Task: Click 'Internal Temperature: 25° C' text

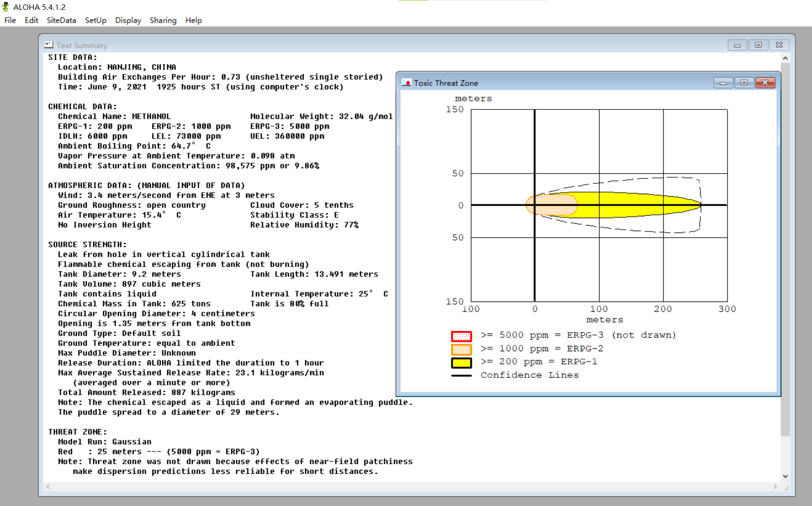Action: pyautogui.click(x=319, y=294)
